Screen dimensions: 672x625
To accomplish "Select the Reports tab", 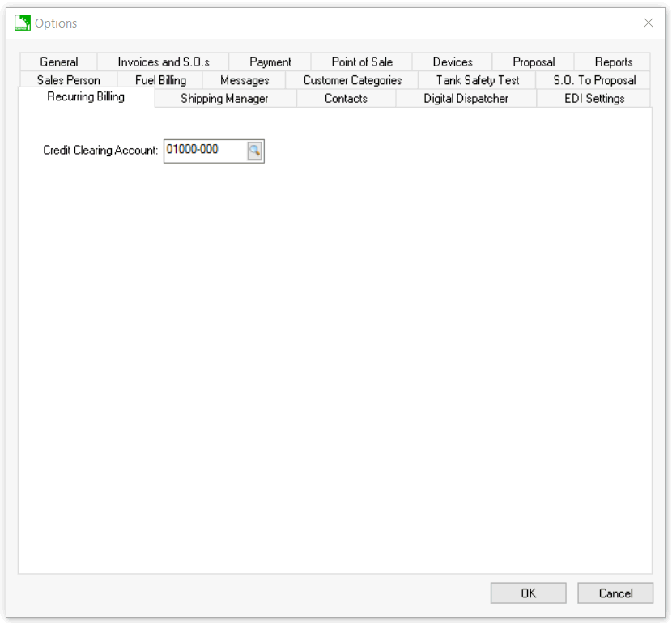I will click(614, 62).
